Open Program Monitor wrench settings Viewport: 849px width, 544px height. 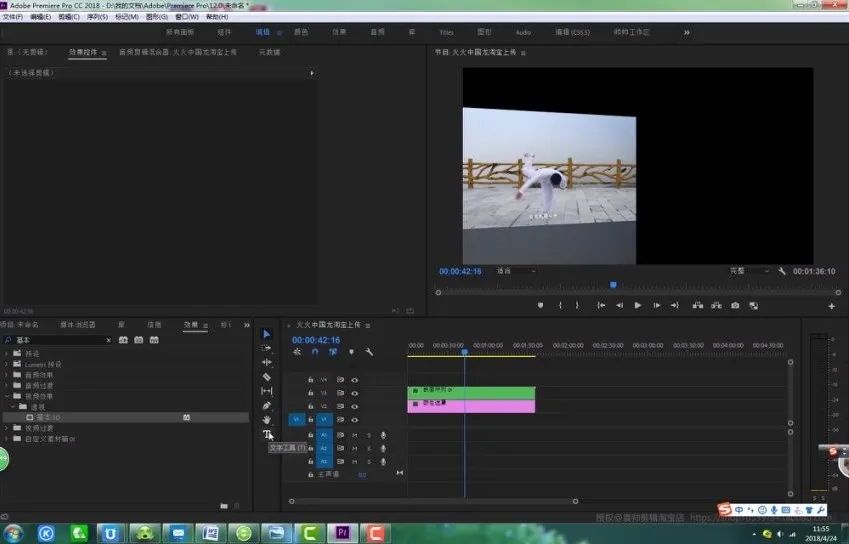[782, 271]
